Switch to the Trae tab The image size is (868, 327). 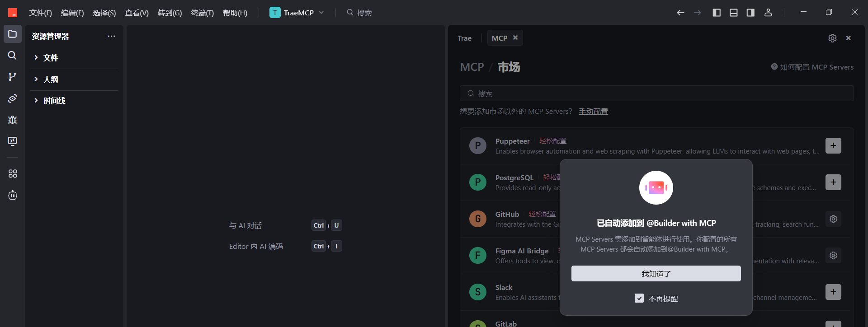coord(464,38)
